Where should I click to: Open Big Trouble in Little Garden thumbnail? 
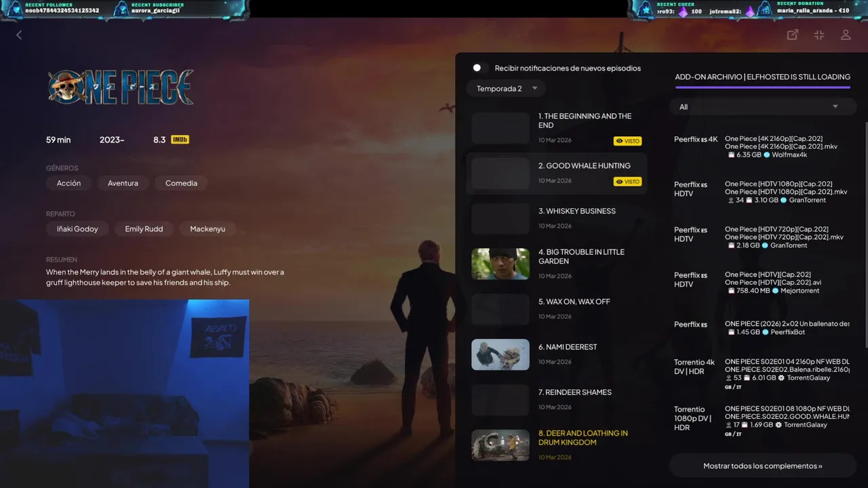[500, 264]
